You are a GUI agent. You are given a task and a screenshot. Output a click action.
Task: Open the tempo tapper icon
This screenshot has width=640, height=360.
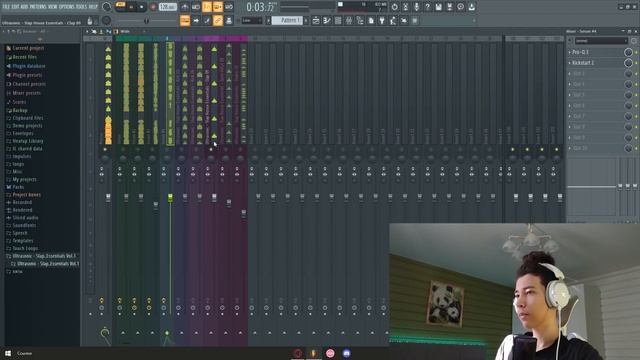pyautogui.click(x=393, y=20)
